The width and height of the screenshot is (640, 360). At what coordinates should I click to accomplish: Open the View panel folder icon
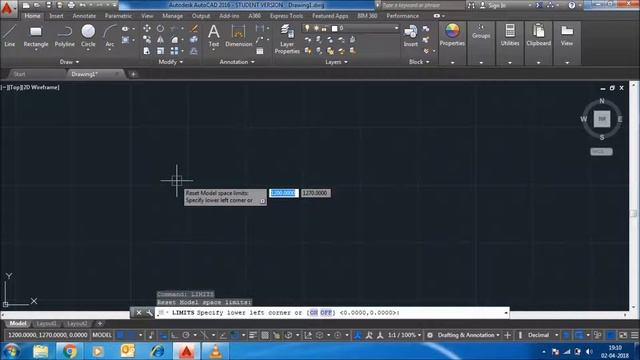coord(567,35)
